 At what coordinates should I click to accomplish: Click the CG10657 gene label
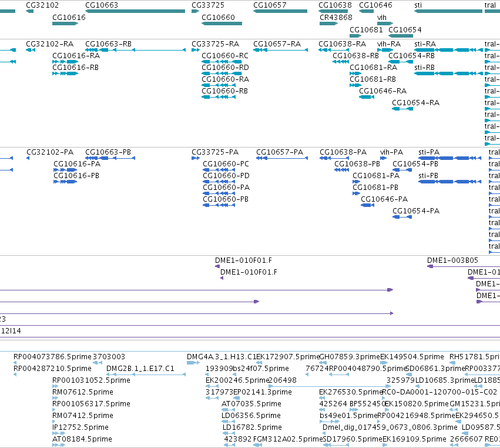(270, 5)
